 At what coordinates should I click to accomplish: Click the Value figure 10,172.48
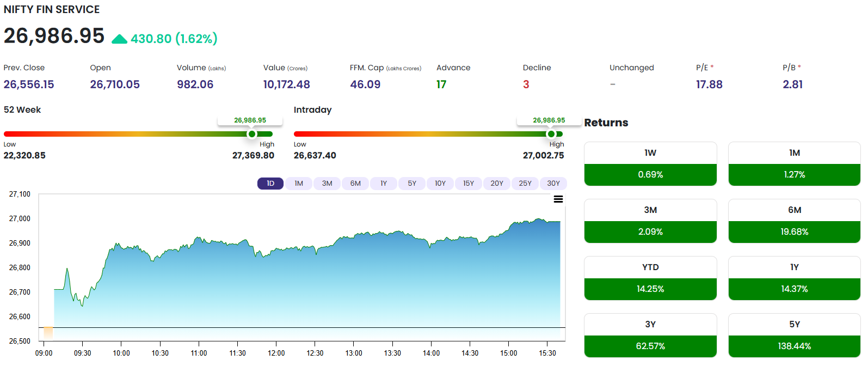tap(286, 84)
